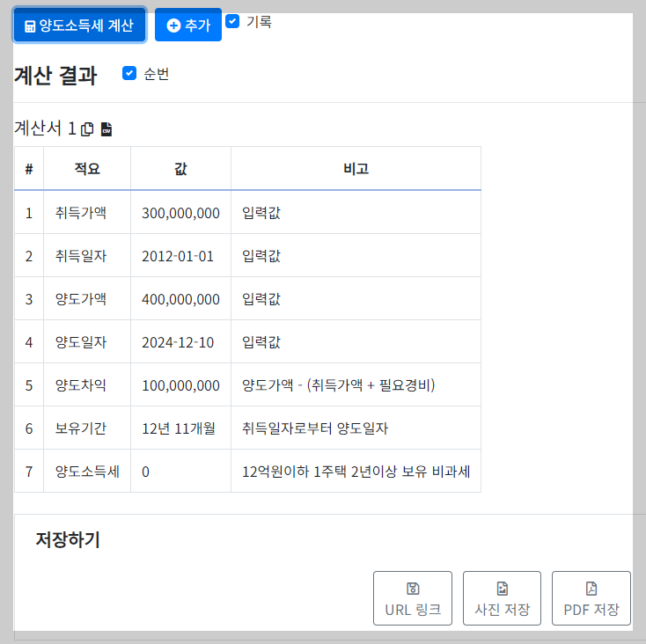This screenshot has height=644, width=646.
Task: Click the 계산 결과 heading
Action: pos(55,76)
